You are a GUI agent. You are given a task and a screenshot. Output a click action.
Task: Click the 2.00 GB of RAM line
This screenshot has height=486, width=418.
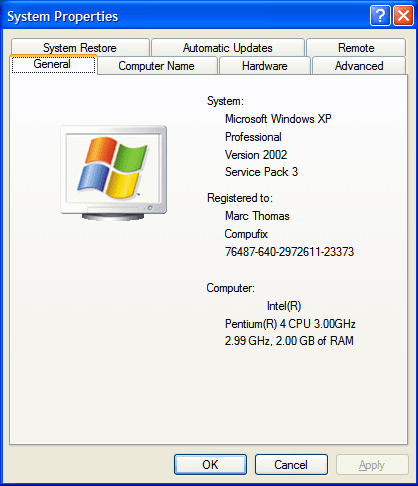click(289, 341)
